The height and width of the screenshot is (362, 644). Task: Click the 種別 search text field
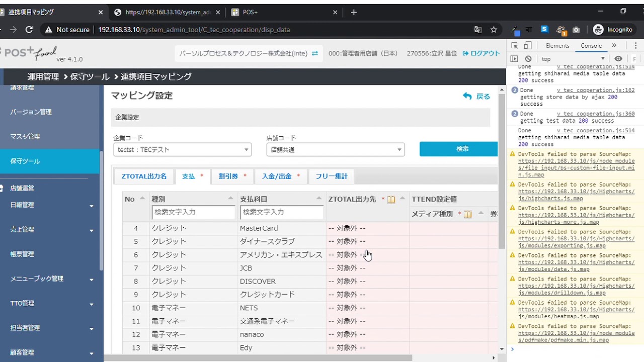point(193,212)
